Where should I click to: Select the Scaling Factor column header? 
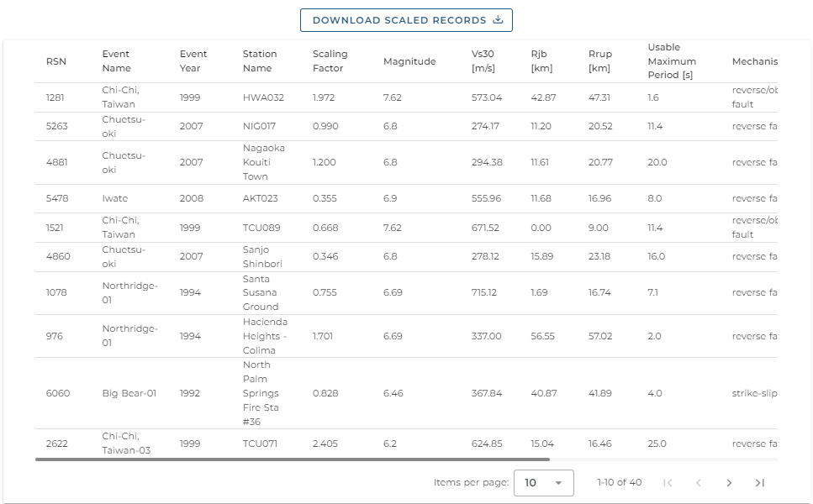point(330,61)
